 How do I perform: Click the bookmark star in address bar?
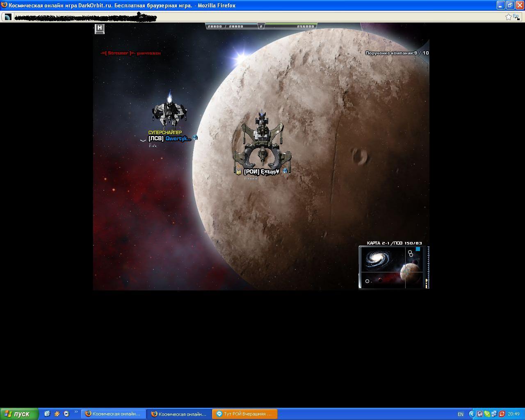(x=509, y=17)
